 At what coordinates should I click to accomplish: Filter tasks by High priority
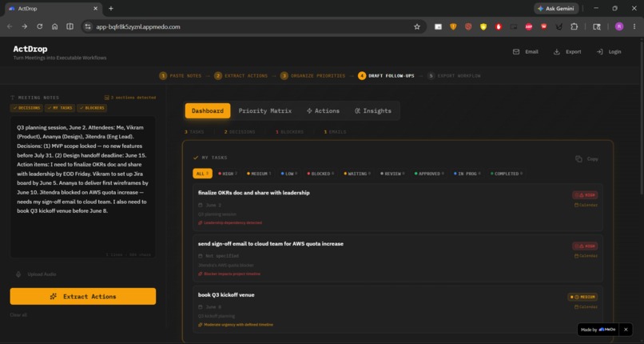point(228,174)
